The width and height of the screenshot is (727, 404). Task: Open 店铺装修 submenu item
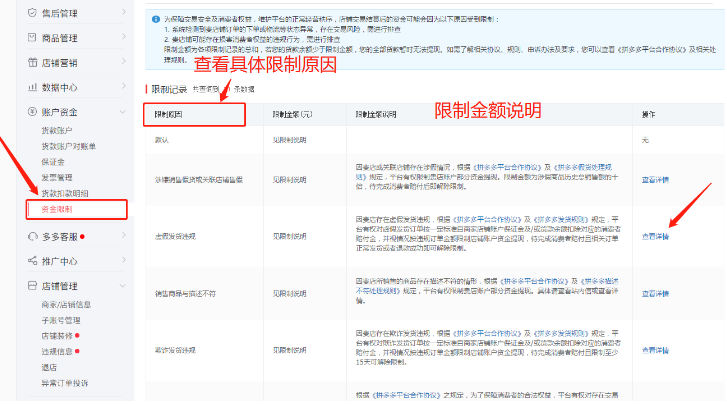click(x=57, y=336)
